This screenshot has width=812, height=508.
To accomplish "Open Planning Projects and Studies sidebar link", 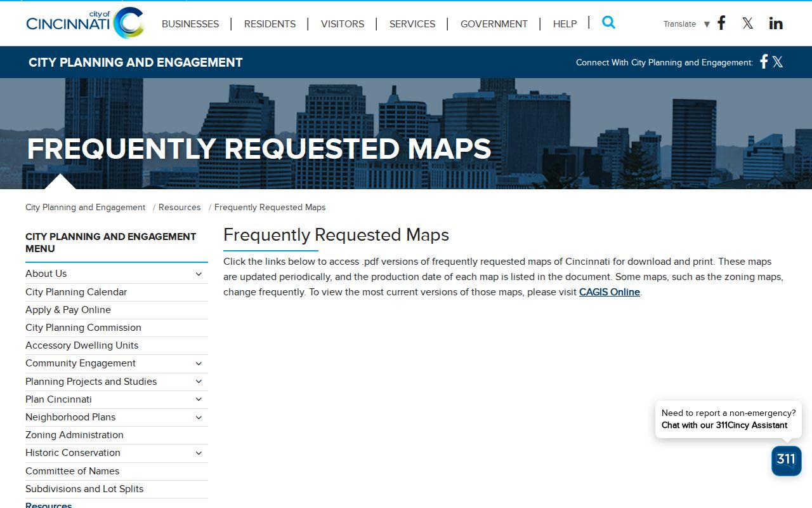I will click(x=91, y=382).
